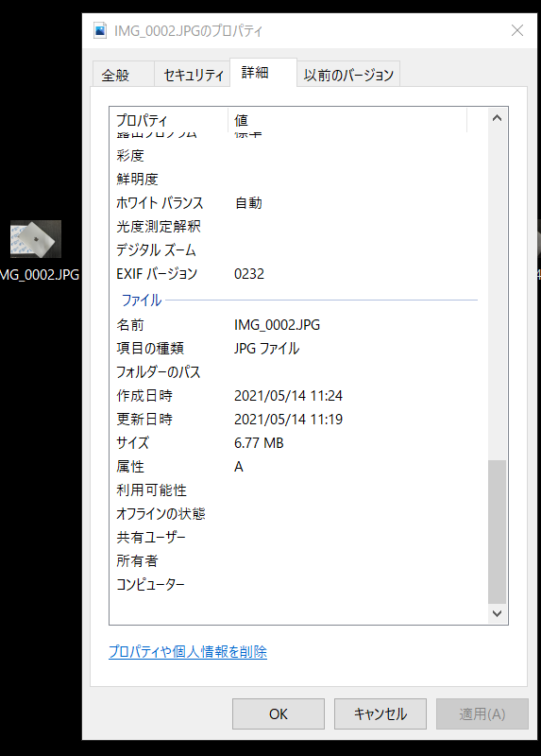
Task: Confirm with the OK button
Action: pos(278,713)
